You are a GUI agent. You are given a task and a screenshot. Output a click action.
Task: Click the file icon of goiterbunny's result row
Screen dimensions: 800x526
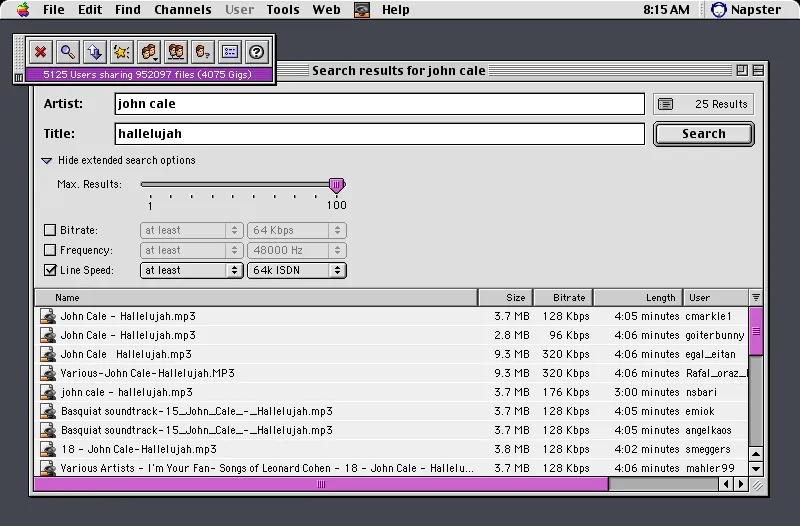(48, 335)
